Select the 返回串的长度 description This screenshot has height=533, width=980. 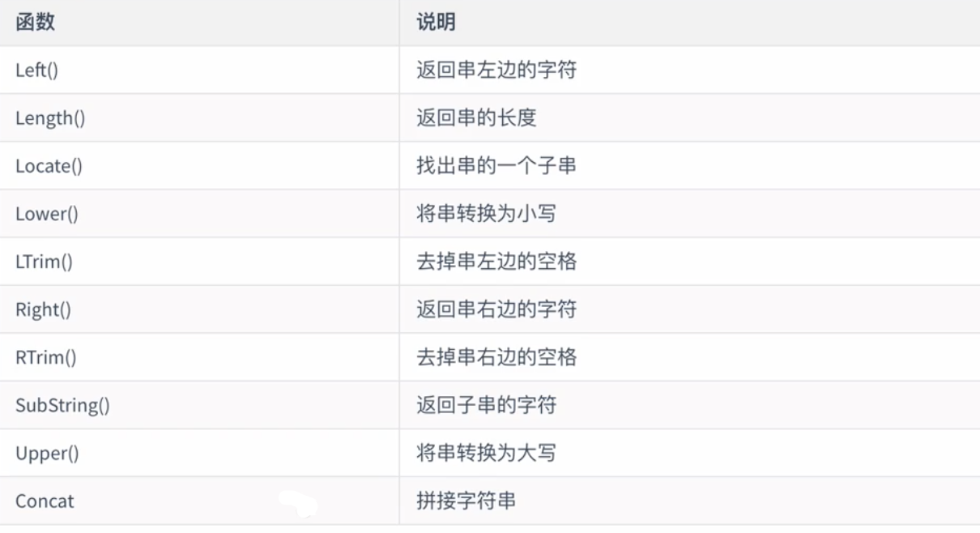pos(476,118)
